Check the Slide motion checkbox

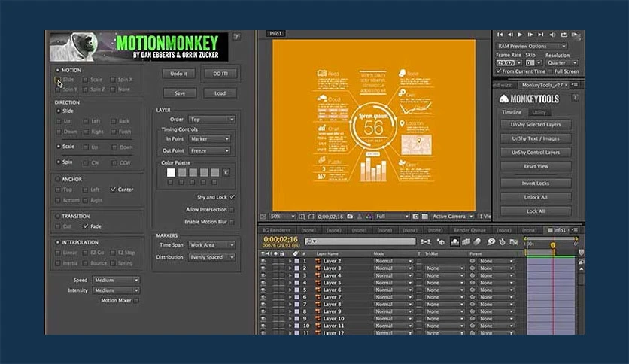(58, 80)
